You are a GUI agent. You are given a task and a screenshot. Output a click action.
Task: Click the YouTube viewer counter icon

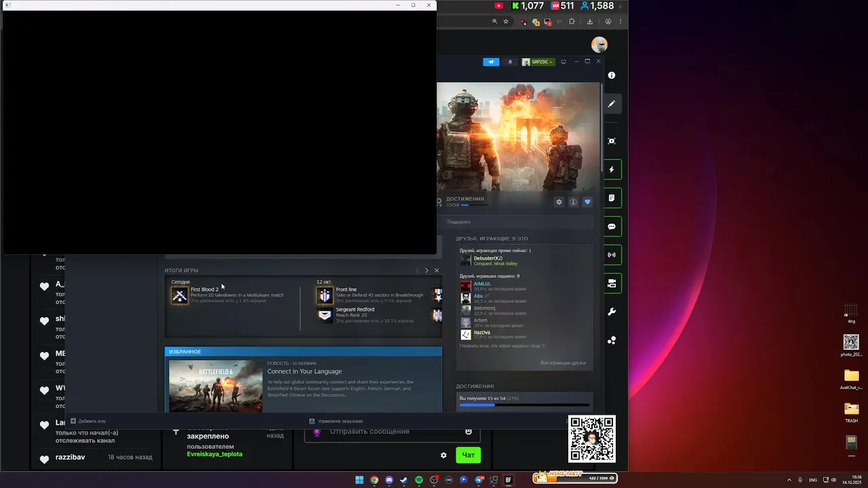(499, 5)
